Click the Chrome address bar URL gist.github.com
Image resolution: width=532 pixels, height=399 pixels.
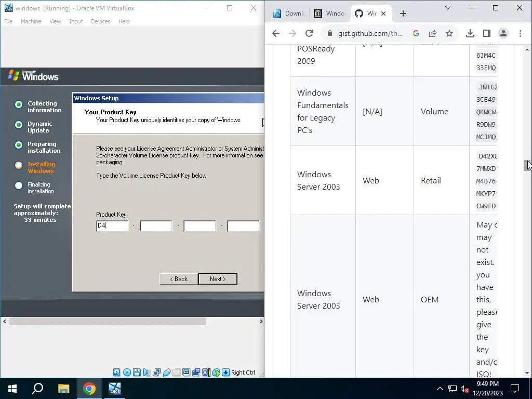point(370,33)
